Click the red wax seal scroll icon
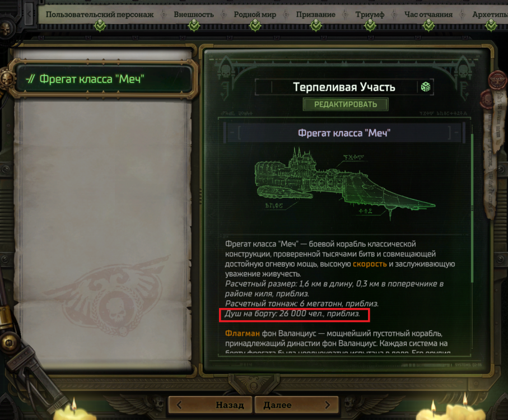 click(x=496, y=80)
